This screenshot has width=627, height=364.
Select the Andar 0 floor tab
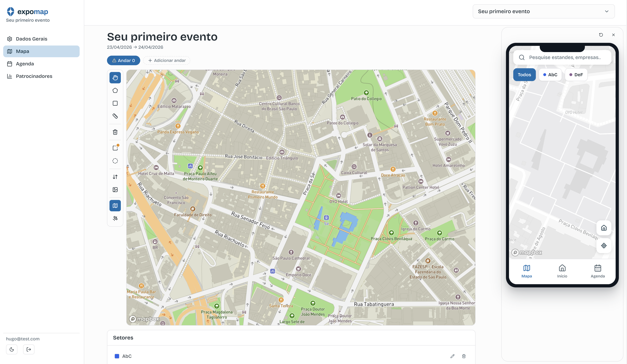click(123, 60)
